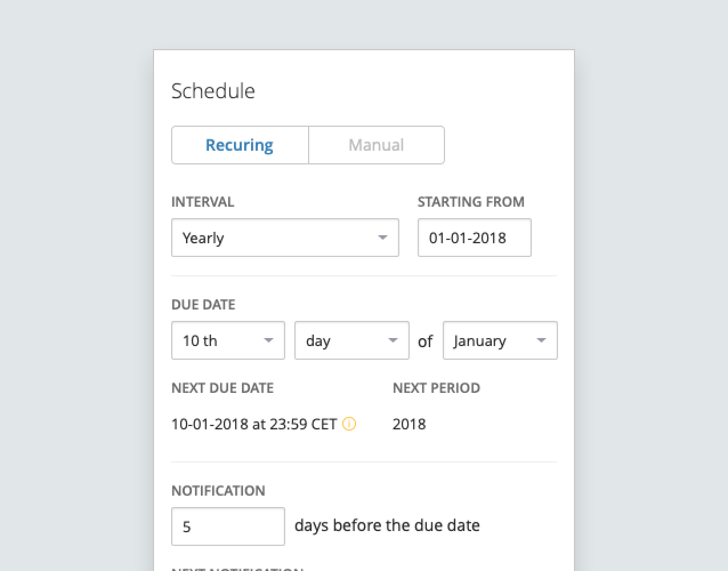The height and width of the screenshot is (571, 728).
Task: Click the caret icon of the 10 th selector
Action: [268, 340]
